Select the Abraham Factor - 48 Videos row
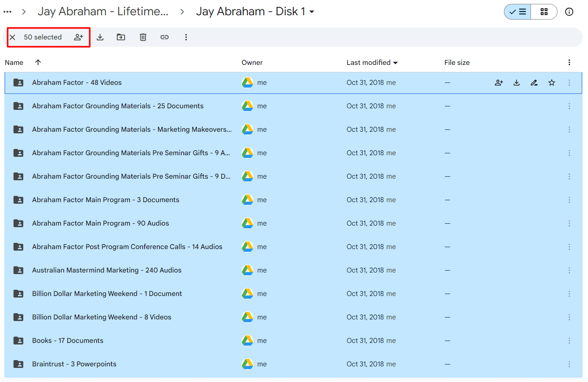Viewport: 588px width, 382px height. [293, 82]
